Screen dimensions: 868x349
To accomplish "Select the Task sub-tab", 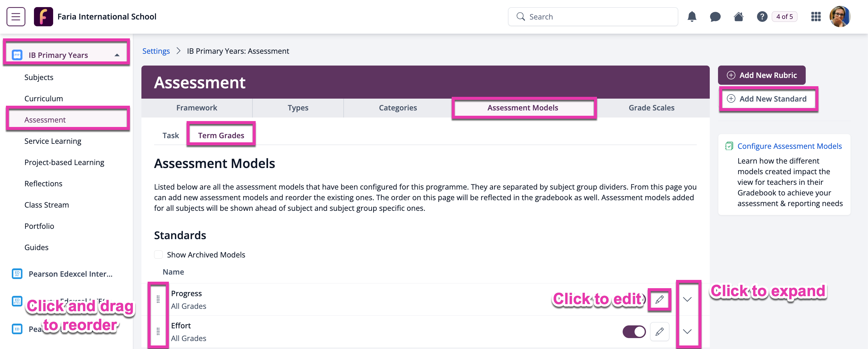I will (171, 136).
